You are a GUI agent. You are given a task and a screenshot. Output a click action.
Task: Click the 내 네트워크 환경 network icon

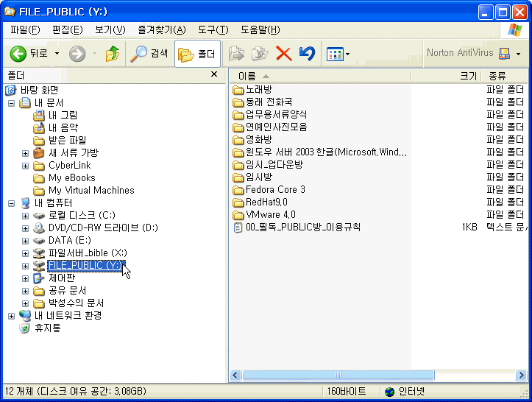25,316
